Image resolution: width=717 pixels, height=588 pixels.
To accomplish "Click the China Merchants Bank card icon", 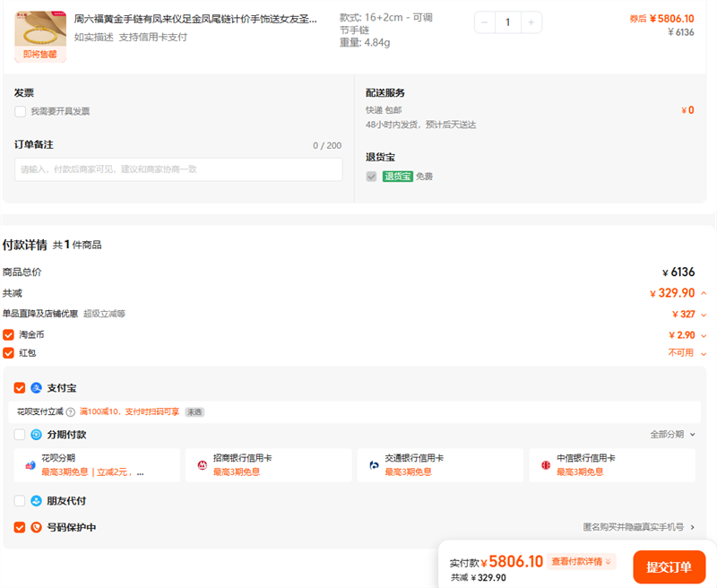I will tap(202, 465).
